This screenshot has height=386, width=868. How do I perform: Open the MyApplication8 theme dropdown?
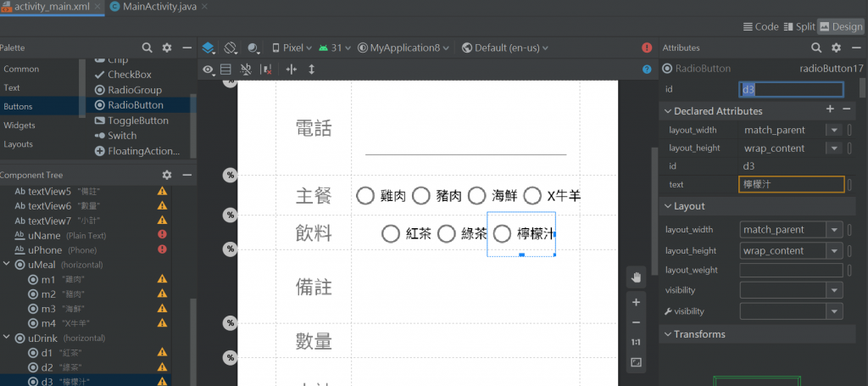(x=403, y=48)
